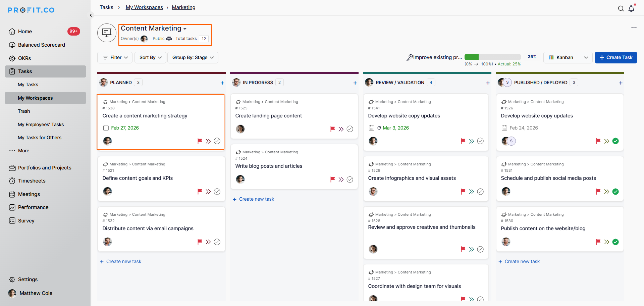Uncheck completed Publish content on the website/blog

point(615,242)
